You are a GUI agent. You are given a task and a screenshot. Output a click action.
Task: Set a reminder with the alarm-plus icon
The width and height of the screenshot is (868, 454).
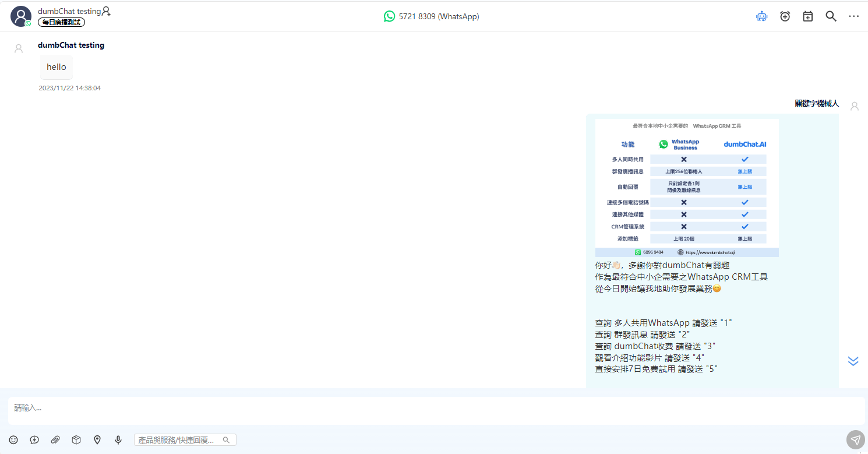(785, 16)
